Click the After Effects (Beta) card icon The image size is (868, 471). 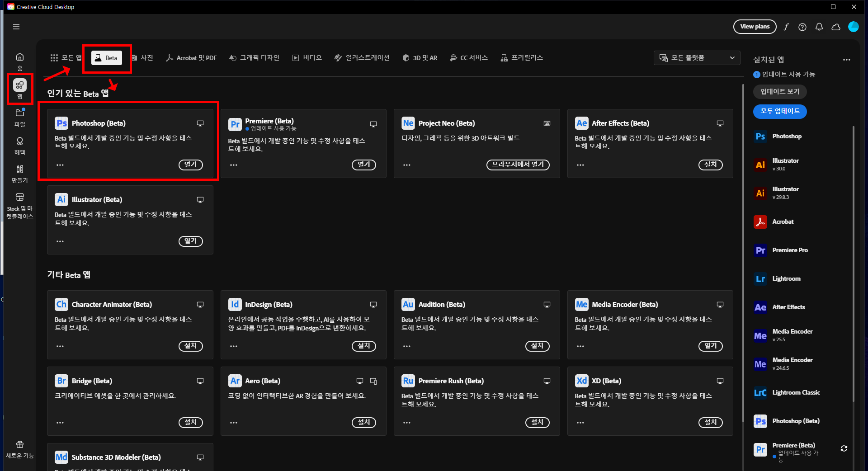click(x=582, y=123)
